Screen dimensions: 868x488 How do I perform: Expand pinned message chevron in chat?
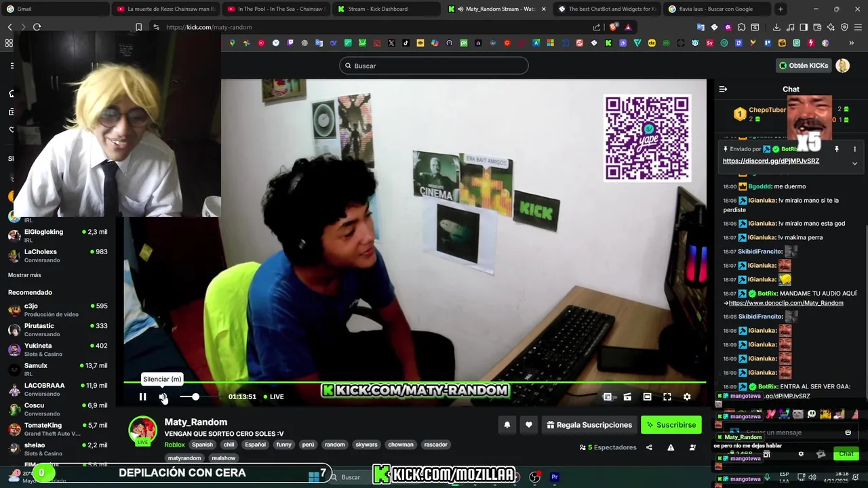854,163
